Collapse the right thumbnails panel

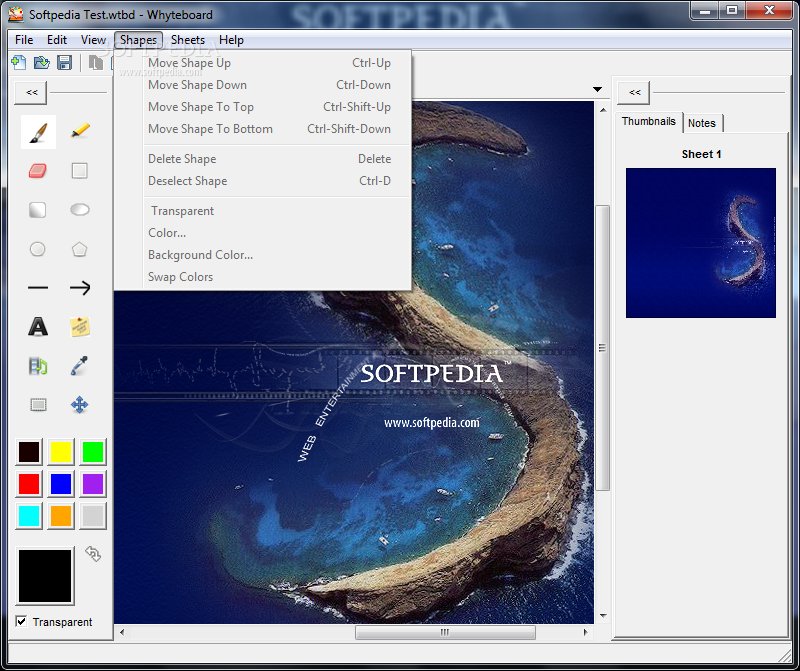(634, 92)
